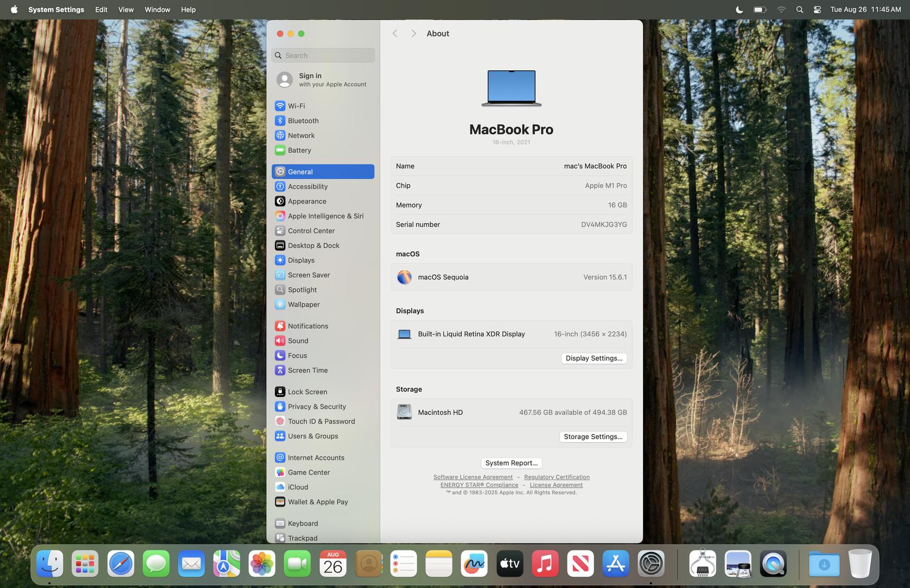Open Spotlight search in the menu bar
The height and width of the screenshot is (588, 910).
799,9
